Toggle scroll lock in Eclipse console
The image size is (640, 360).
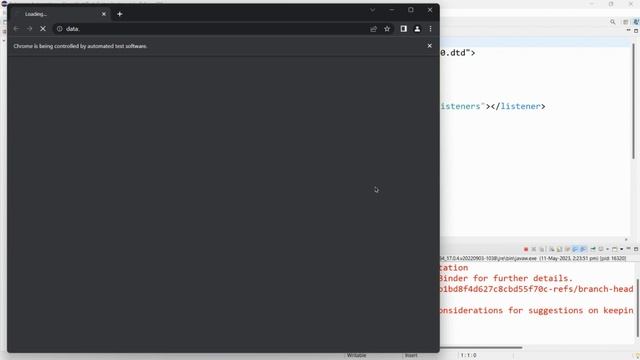point(559,249)
